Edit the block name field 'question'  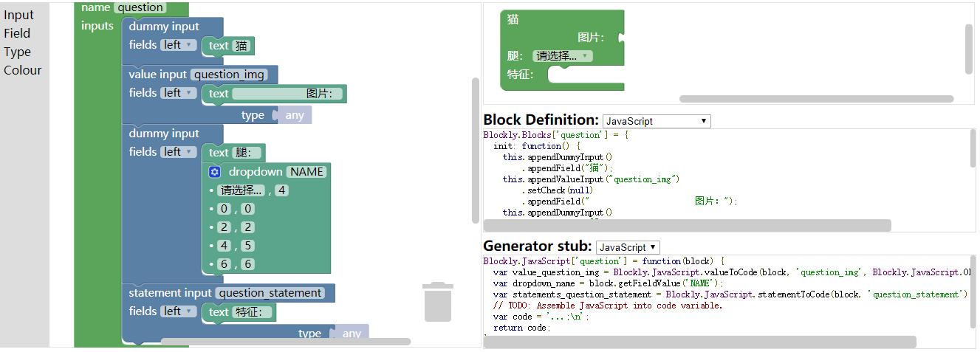(x=140, y=7)
